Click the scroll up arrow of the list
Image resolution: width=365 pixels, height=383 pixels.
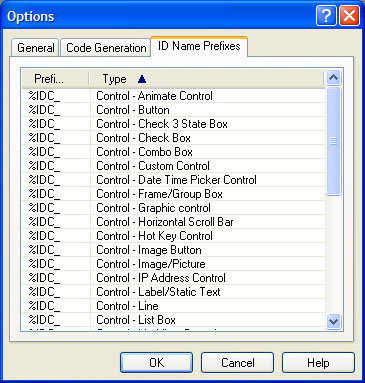[x=333, y=78]
